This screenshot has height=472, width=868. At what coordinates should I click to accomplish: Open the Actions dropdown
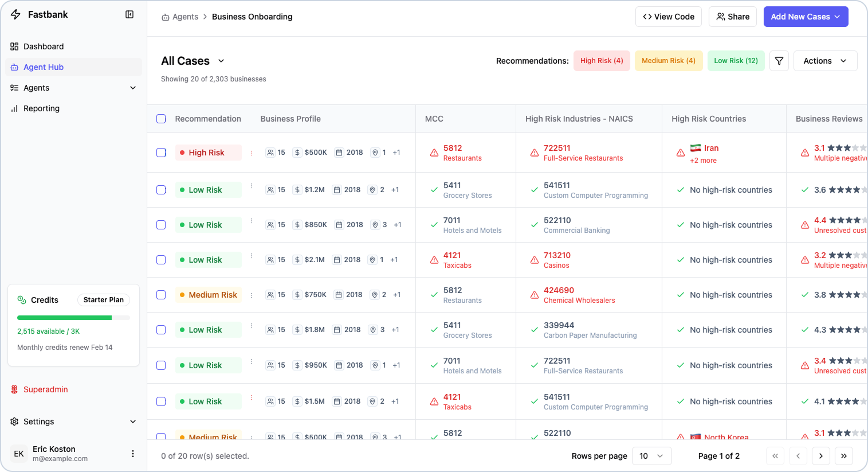point(825,61)
